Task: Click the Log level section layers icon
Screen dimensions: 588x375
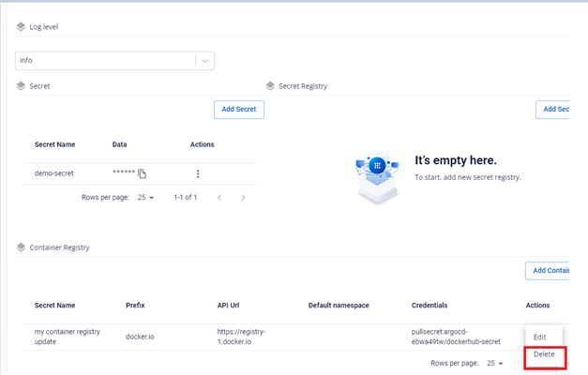Action: pos(21,27)
